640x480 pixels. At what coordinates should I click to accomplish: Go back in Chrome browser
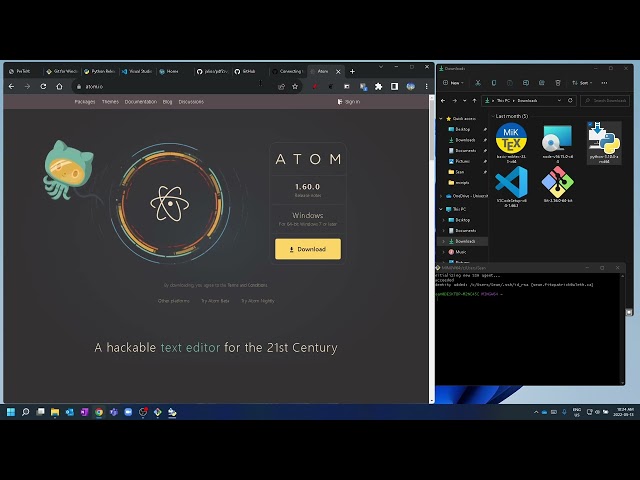pos(11,87)
